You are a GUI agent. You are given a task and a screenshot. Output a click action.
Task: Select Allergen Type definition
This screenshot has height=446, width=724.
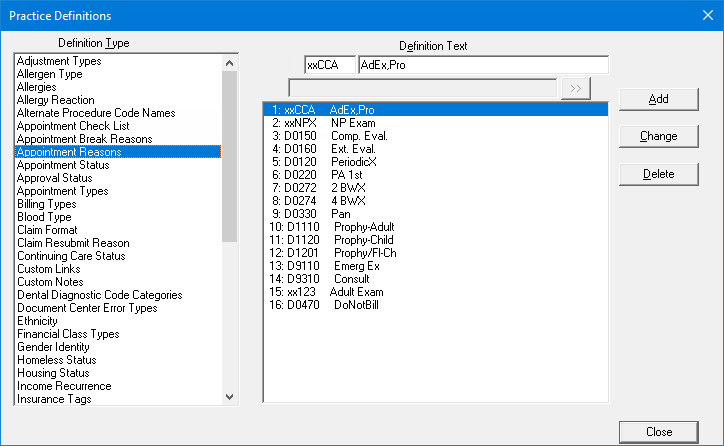(x=118, y=74)
